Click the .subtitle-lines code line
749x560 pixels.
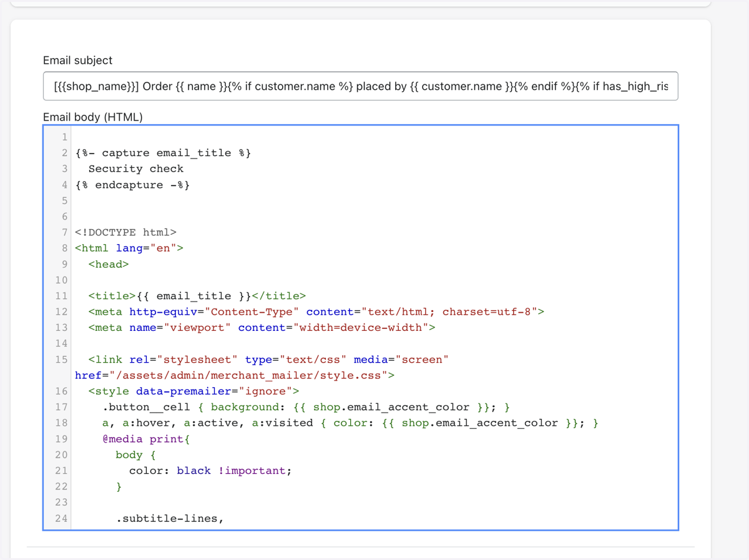(x=170, y=518)
